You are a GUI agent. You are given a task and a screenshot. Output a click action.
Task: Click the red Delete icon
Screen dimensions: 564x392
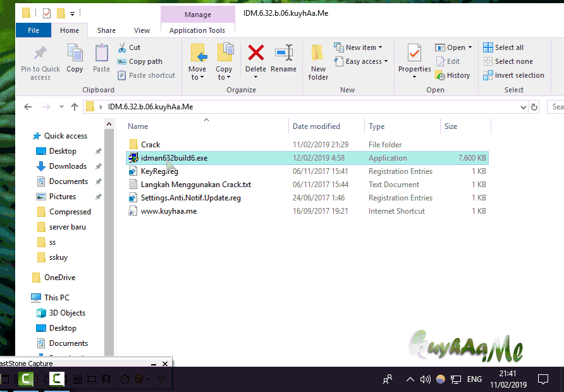[255, 53]
